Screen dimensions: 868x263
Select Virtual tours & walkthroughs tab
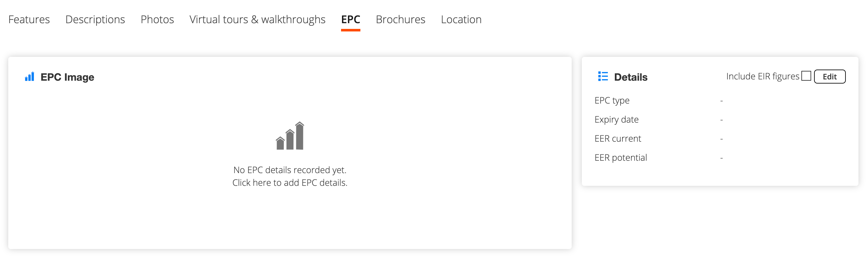pyautogui.click(x=257, y=20)
